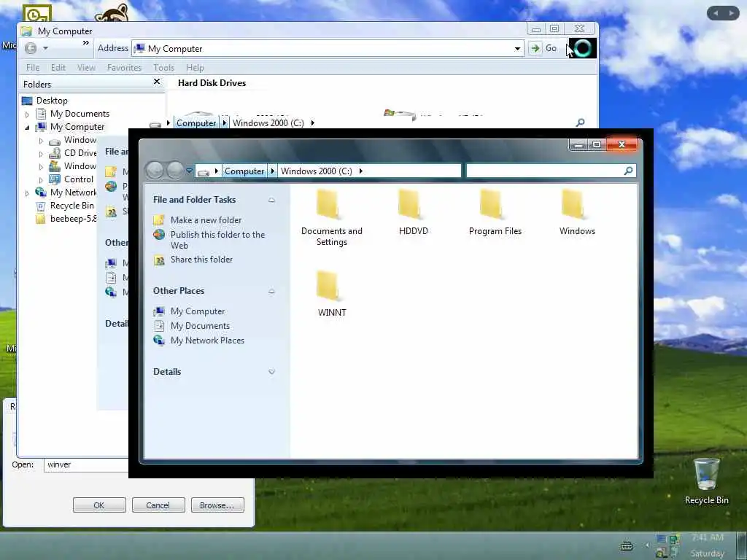
Task: Click Browse... in Run dialog
Action: click(x=217, y=505)
